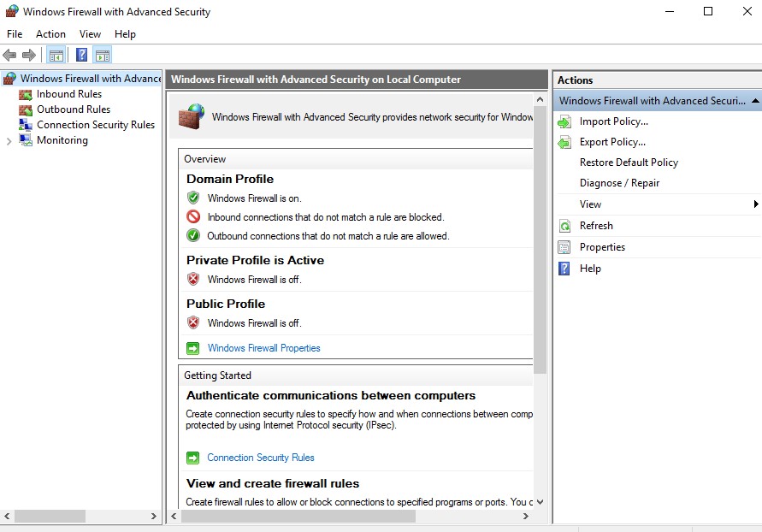The width and height of the screenshot is (762, 532).
Task: Click Import Policy... in Actions pane
Action: point(614,121)
